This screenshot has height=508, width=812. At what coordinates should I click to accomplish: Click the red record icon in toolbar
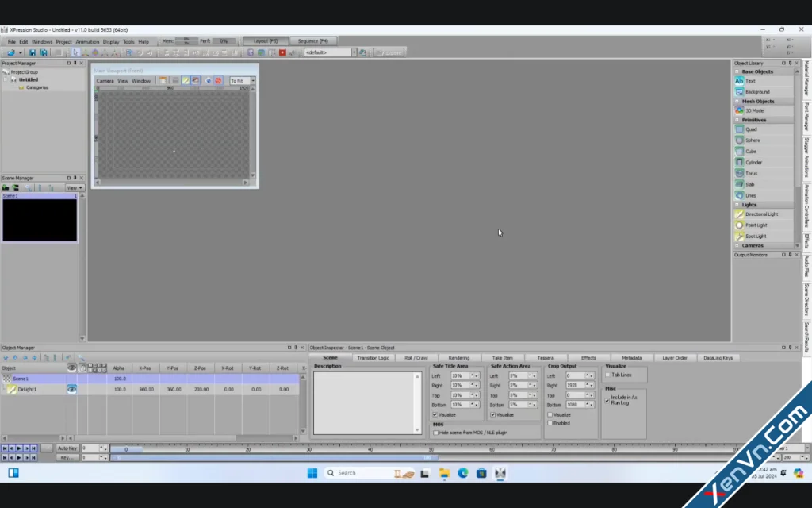282,52
